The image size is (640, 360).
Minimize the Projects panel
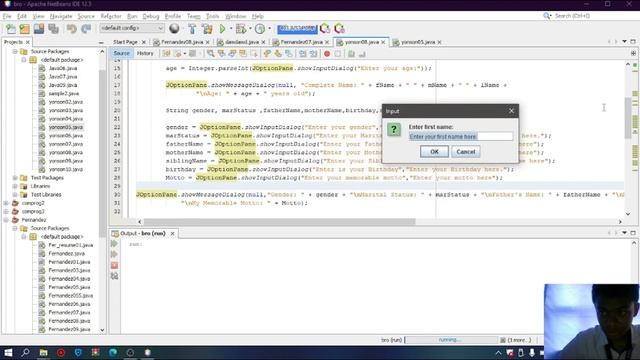pos(101,42)
